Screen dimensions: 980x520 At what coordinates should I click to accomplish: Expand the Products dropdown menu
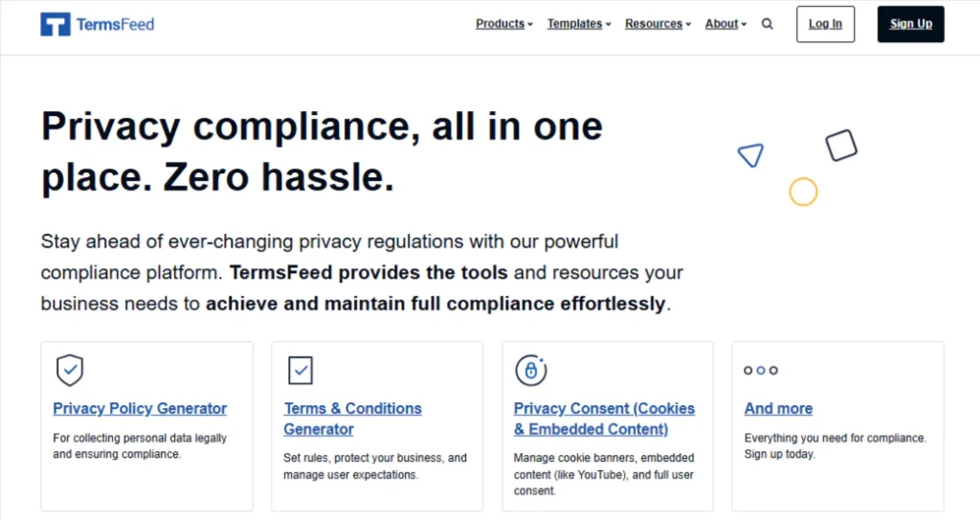(503, 24)
